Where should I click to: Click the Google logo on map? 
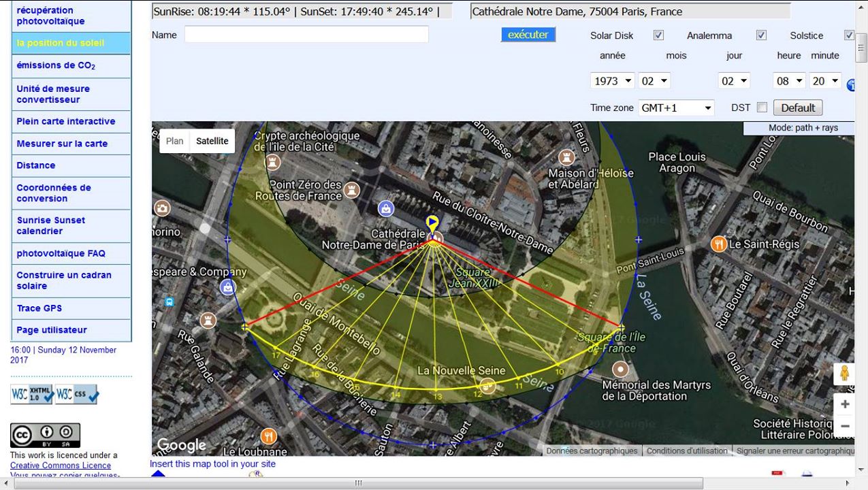pyautogui.click(x=181, y=445)
